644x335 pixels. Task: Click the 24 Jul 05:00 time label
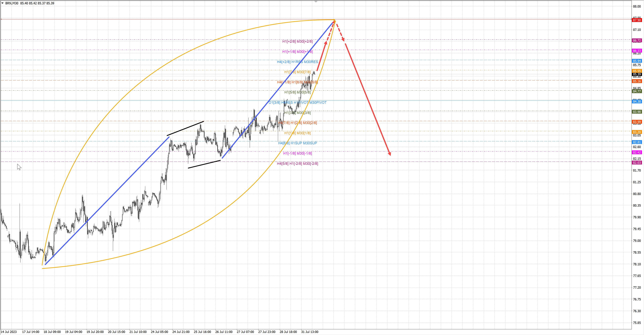159,332
